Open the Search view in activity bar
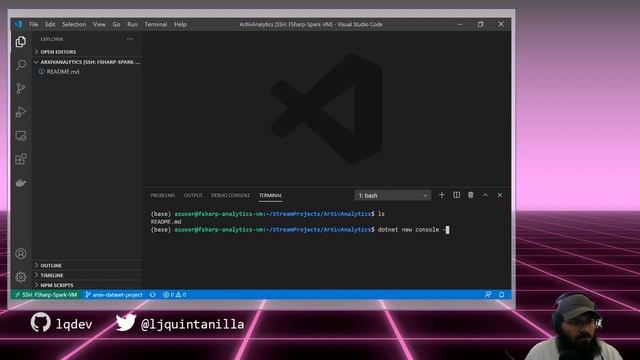Viewport: 640px width, 360px height. (x=21, y=65)
